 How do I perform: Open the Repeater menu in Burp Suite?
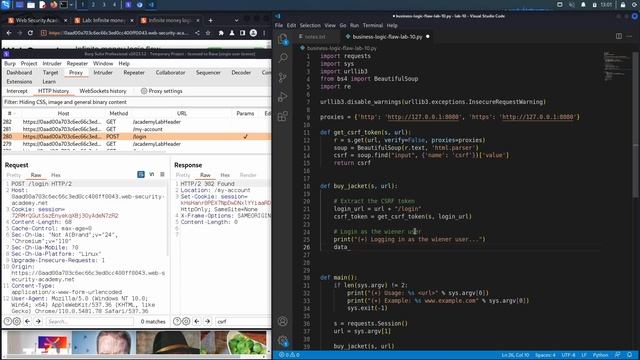[x=77, y=64]
